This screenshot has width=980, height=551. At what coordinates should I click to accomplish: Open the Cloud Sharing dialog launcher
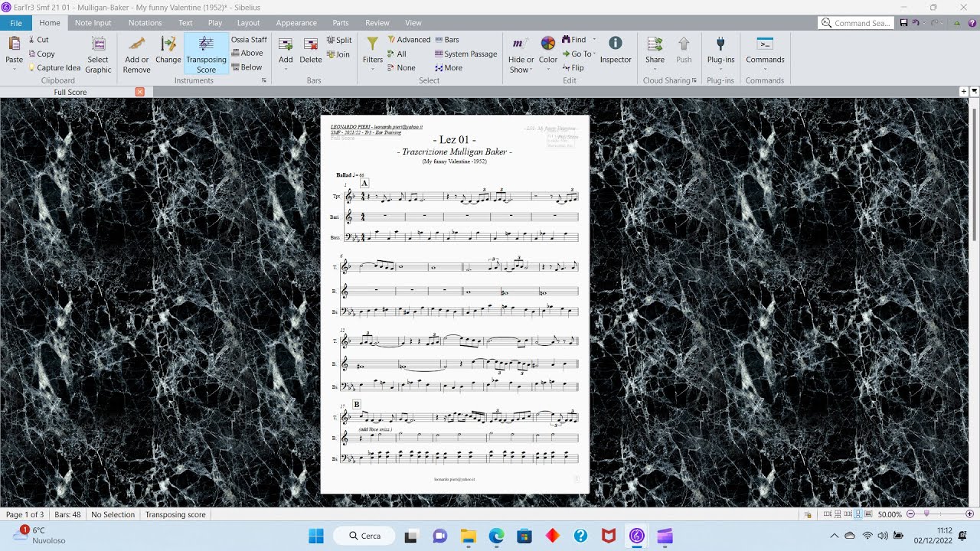(694, 80)
